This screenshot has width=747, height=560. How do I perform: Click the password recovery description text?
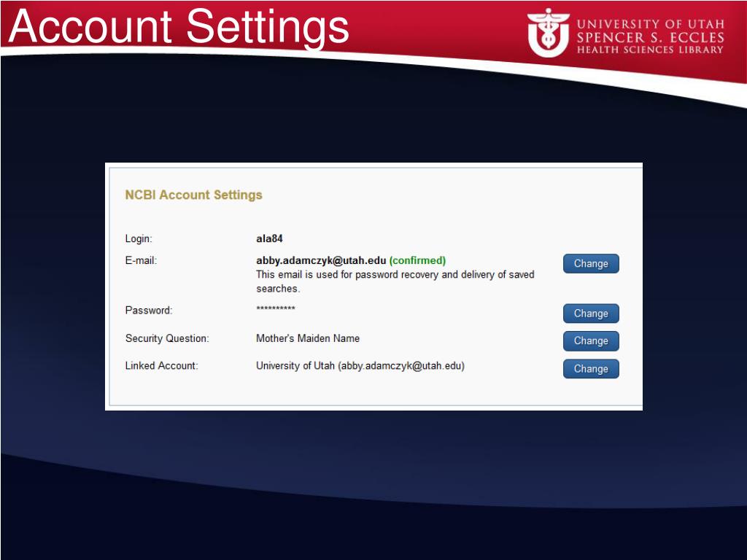click(x=395, y=281)
